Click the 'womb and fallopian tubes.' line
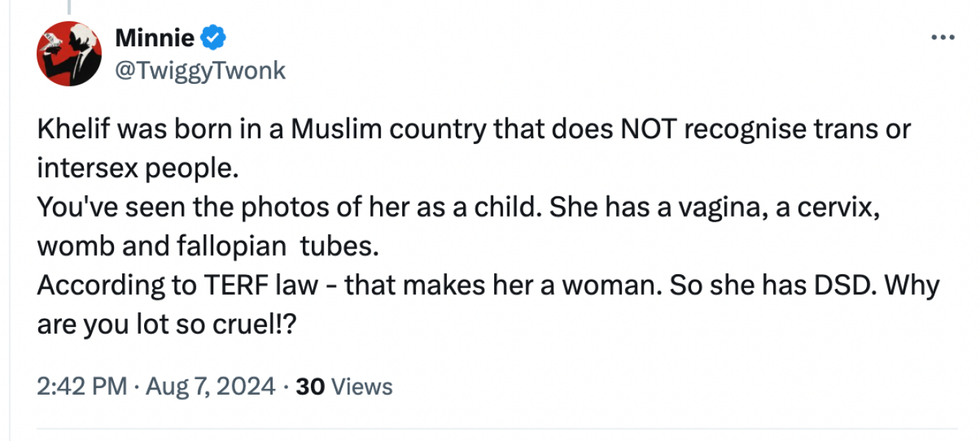This screenshot has width=980, height=441. [208, 246]
